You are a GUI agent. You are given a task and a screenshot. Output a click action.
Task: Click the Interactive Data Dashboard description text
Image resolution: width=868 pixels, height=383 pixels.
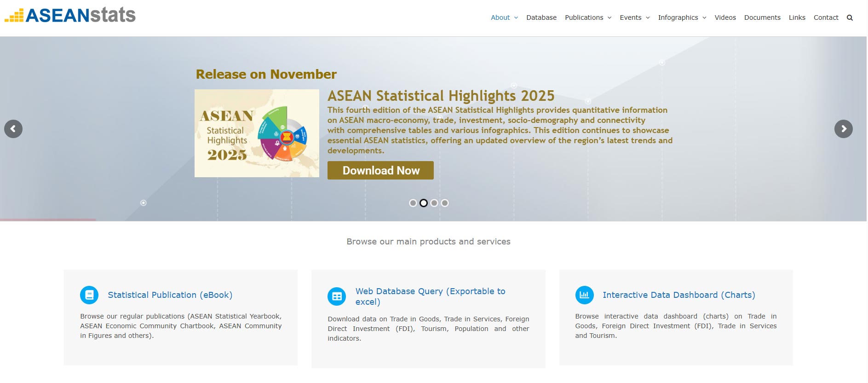(x=676, y=326)
